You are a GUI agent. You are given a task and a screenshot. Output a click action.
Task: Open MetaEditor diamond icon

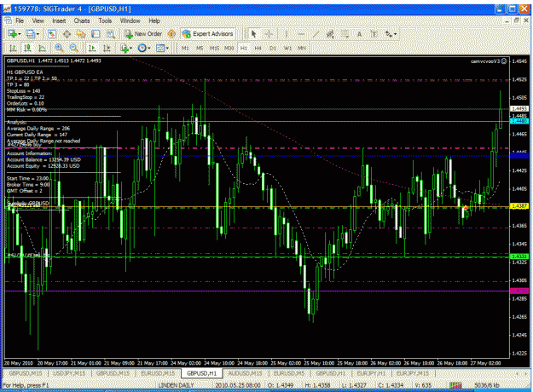point(171,34)
